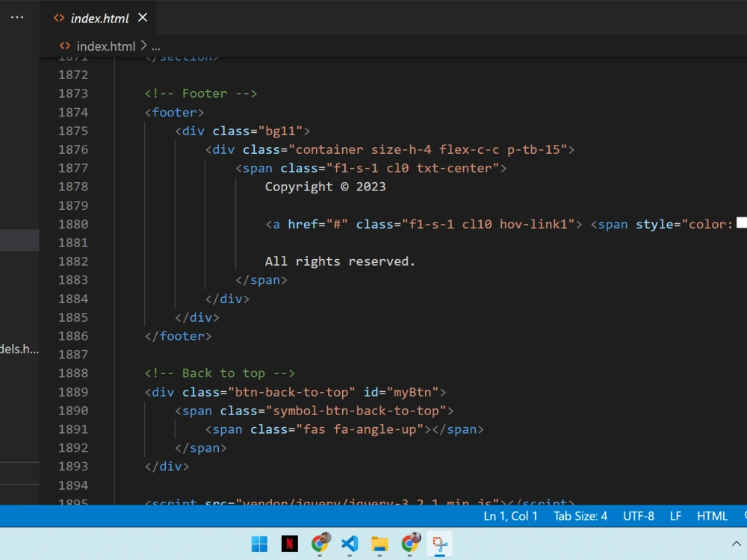The width and height of the screenshot is (747, 560).
Task: Click the id="myBtn" attribute
Action: point(401,393)
